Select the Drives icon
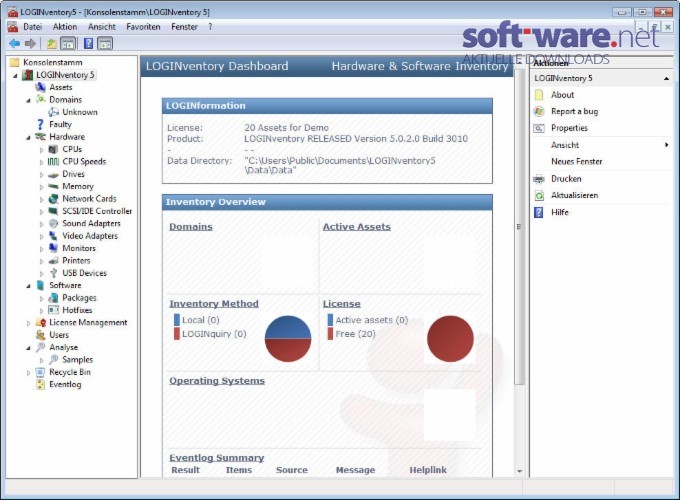Viewport: 680px width, 500px height. [x=53, y=174]
